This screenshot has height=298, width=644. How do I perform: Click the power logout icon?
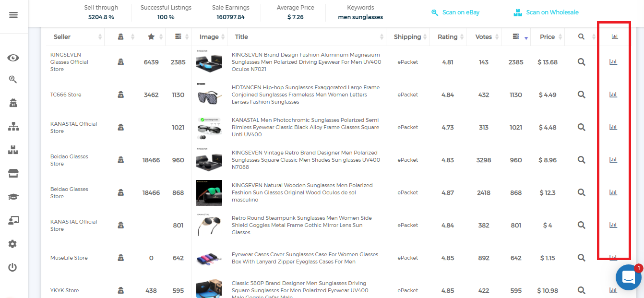coord(13,267)
